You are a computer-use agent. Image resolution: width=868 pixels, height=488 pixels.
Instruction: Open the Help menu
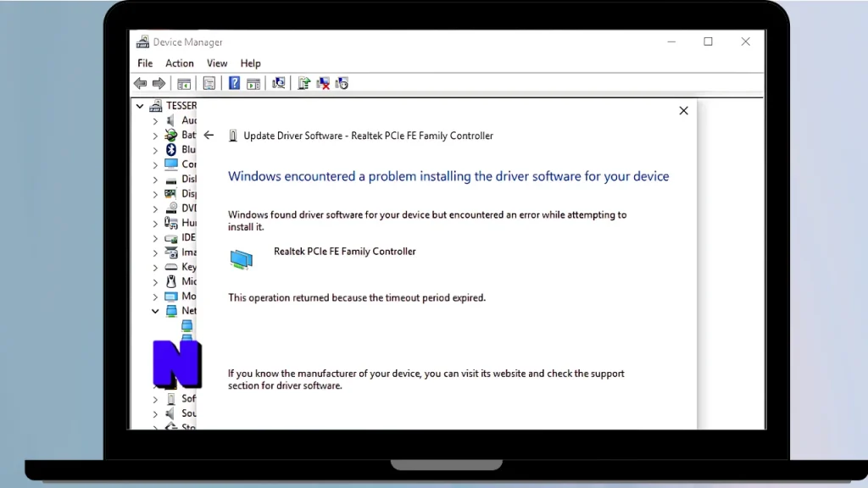click(x=250, y=63)
